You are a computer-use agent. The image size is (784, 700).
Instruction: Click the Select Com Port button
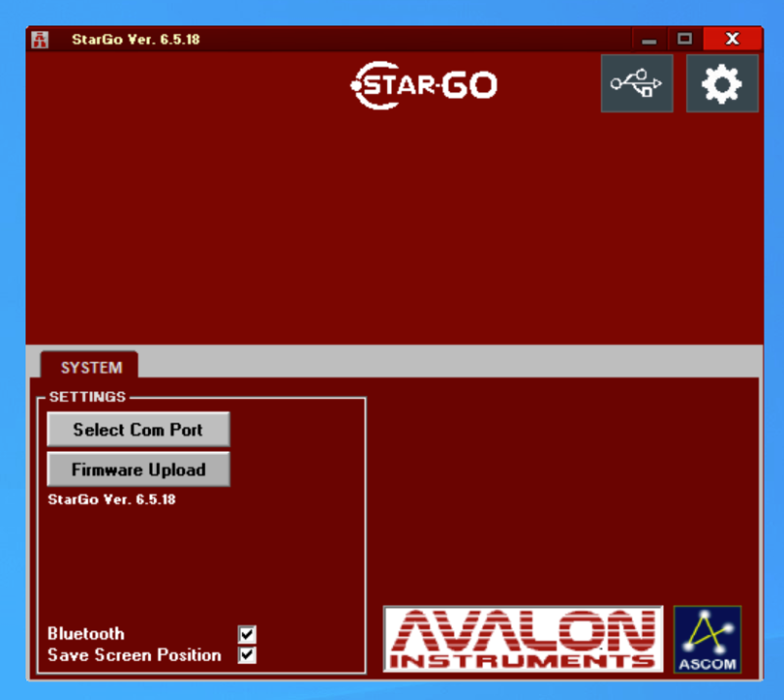point(138,429)
